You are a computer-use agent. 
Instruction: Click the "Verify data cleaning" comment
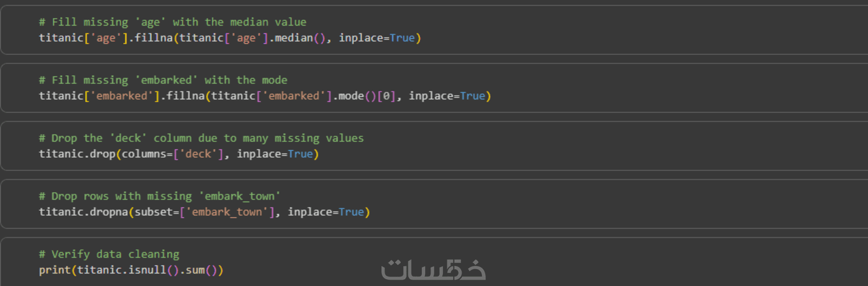(109, 254)
